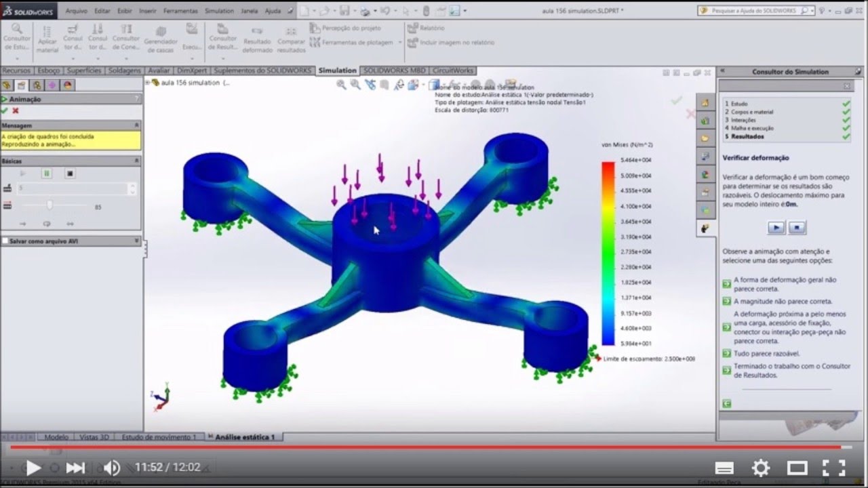Viewport: 868px width, 488px height.
Task: Click Incluir imagem no relatório
Action: [451, 42]
